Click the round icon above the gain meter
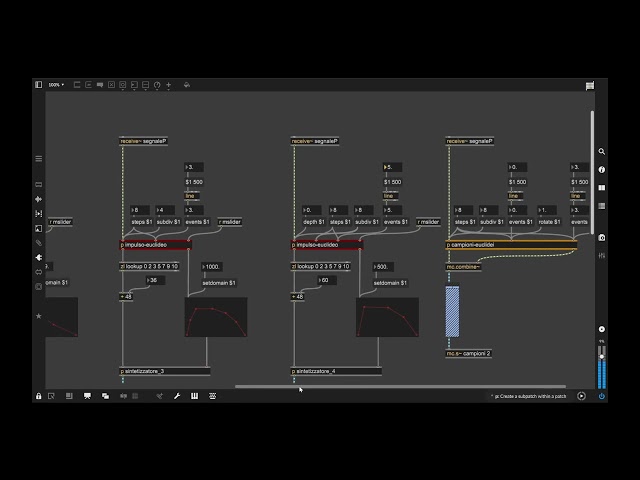The image size is (640, 480). point(602,329)
